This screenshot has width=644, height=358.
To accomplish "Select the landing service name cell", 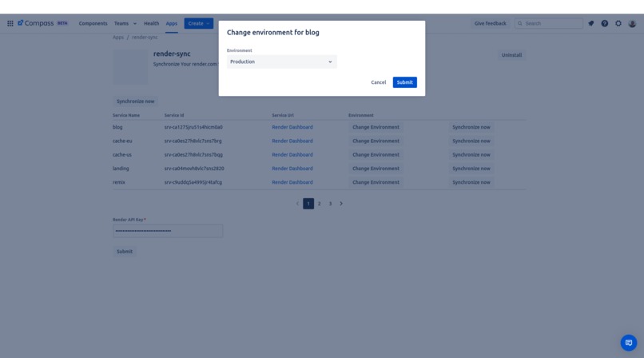I will 121,169.
